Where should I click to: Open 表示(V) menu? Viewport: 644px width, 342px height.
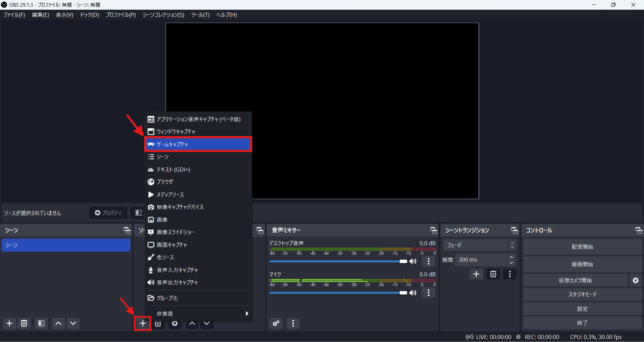pos(64,15)
